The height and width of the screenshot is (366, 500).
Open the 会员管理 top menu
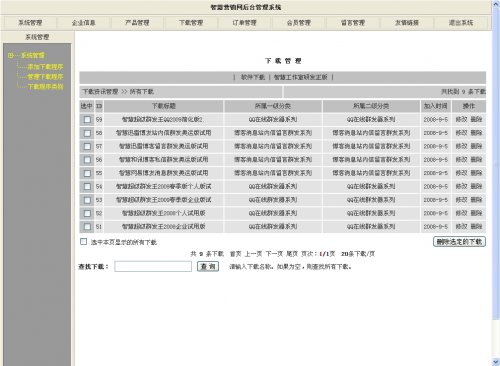point(299,23)
